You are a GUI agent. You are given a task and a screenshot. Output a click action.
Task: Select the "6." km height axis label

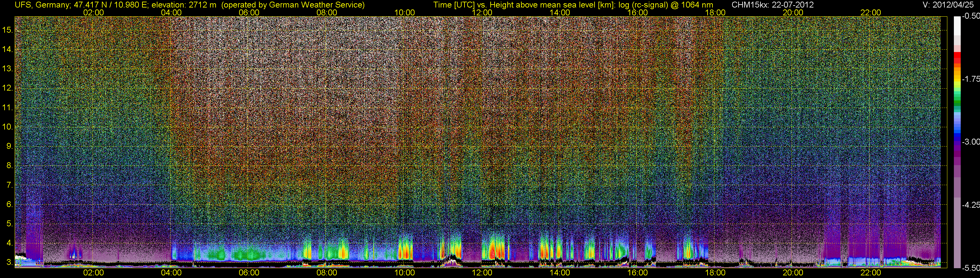(9, 204)
